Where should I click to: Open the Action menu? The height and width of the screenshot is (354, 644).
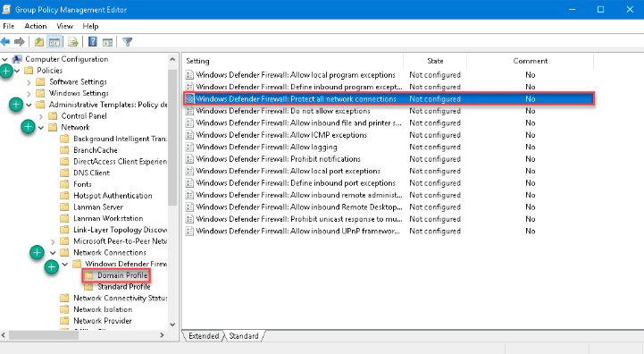coord(36,26)
